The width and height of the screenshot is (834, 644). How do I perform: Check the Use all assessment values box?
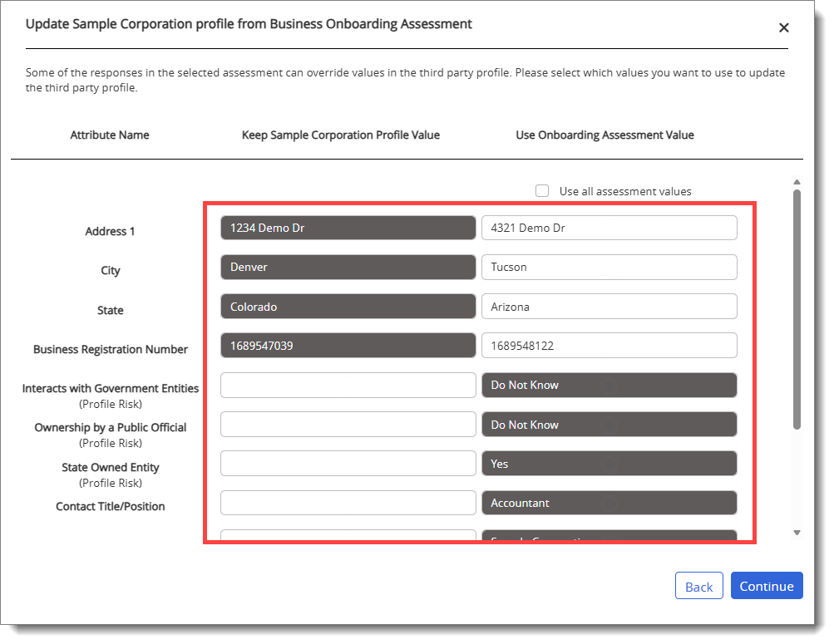click(x=542, y=191)
